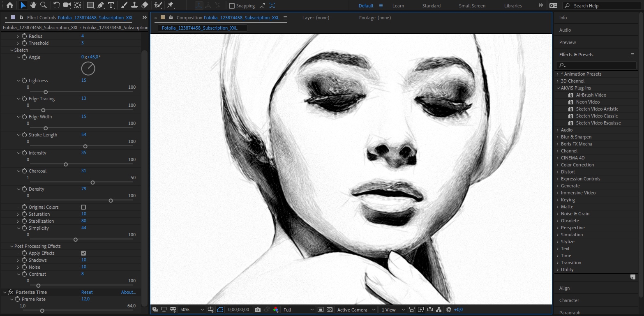Click the About link for Posterize Time
Image resolution: width=644 pixels, height=316 pixels.
coord(128,292)
